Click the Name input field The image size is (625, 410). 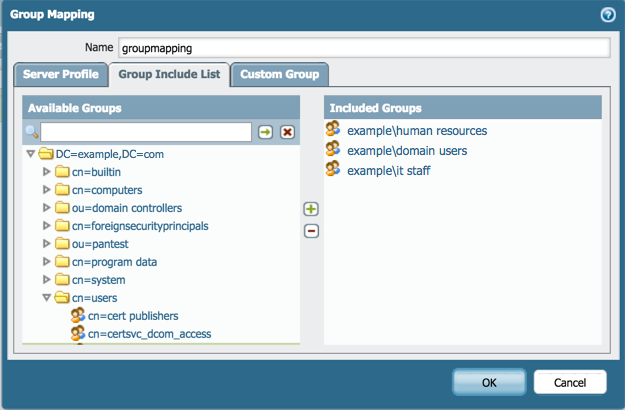coord(363,47)
